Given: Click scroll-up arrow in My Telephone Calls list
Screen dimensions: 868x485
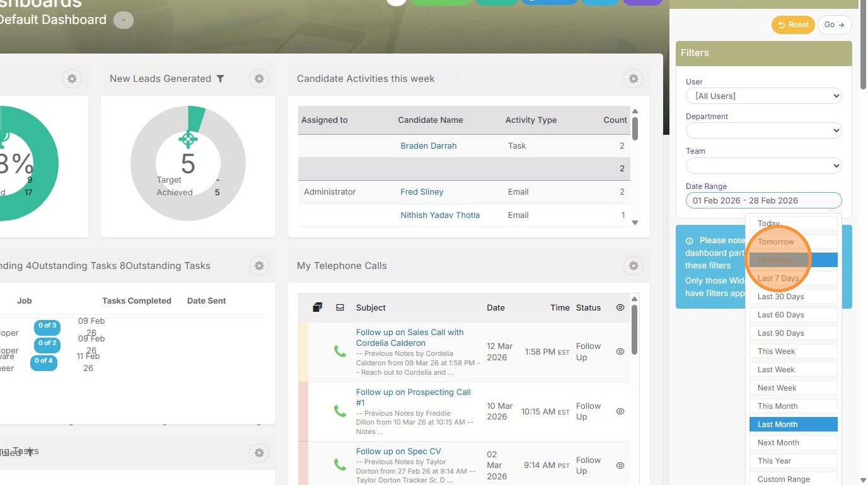Looking at the screenshot, I should 635,299.
